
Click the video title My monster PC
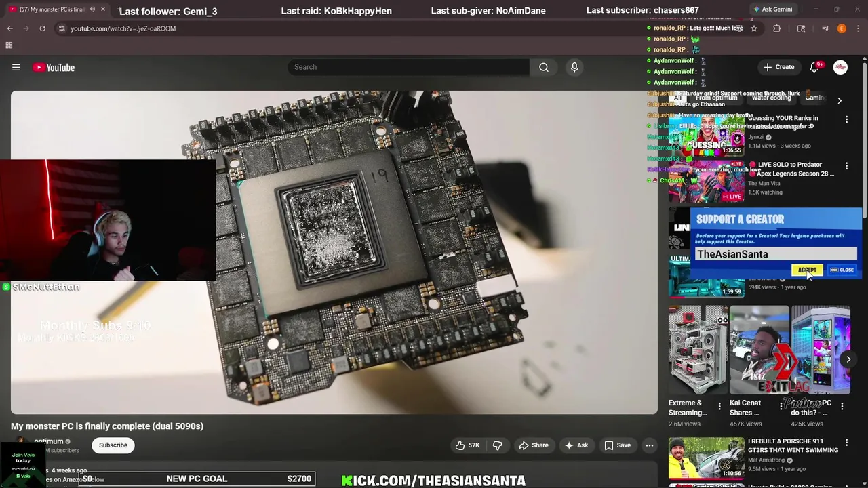[107, 426]
